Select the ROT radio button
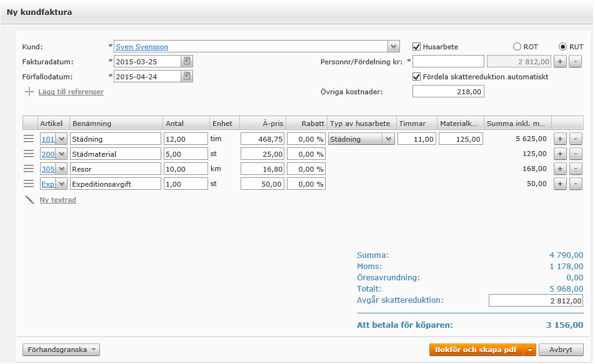This screenshot has height=364, width=595. pos(517,47)
